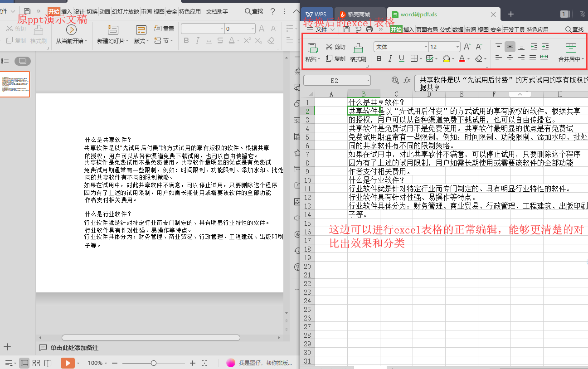The height and width of the screenshot is (369, 588).
Task: Click 新建幻灯片 new slide icon
Action: 112,30
